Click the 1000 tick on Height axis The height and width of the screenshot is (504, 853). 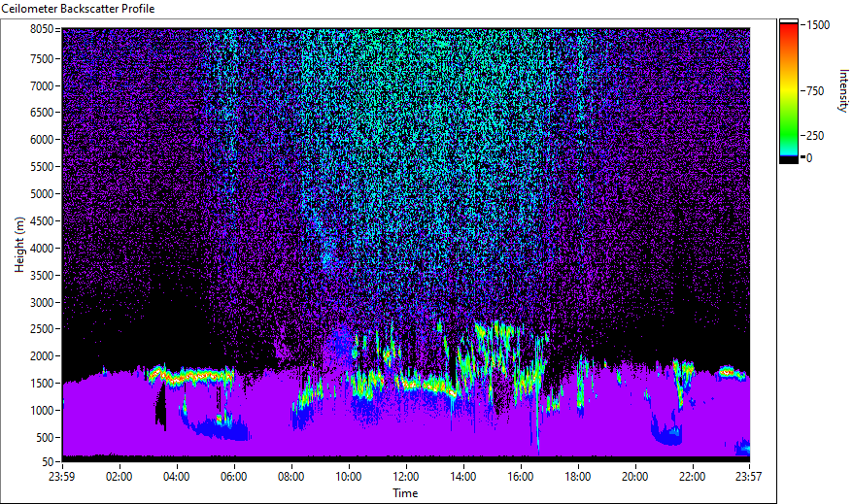pyautogui.click(x=42, y=411)
